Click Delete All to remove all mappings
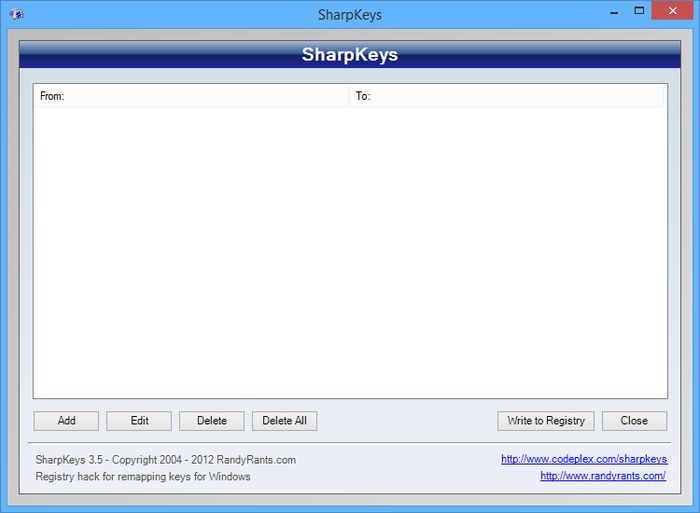The image size is (700, 513). [284, 421]
